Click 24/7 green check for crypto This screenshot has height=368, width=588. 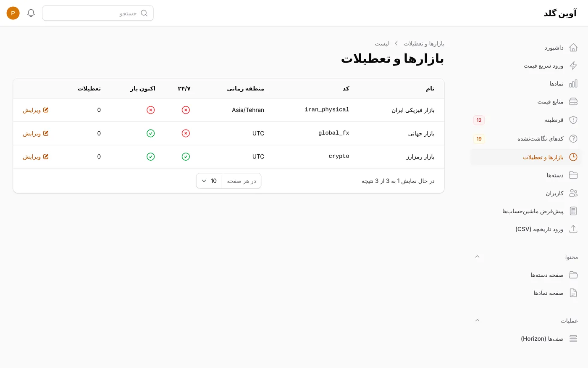[186, 156]
